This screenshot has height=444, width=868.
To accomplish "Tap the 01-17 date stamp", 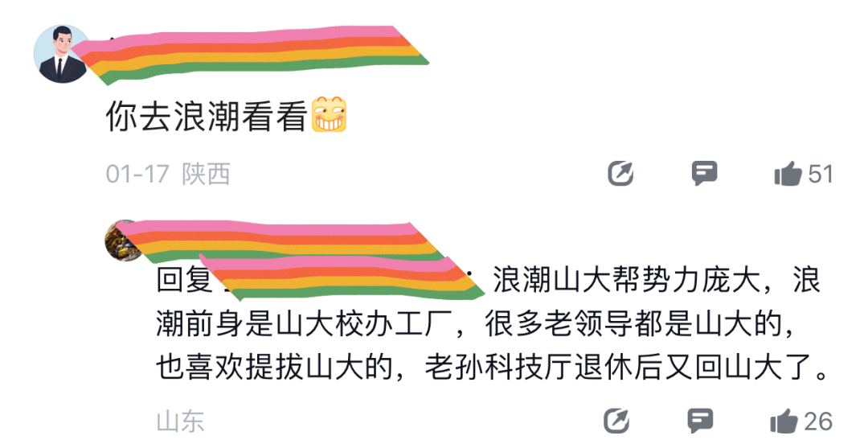I will tap(137, 174).
